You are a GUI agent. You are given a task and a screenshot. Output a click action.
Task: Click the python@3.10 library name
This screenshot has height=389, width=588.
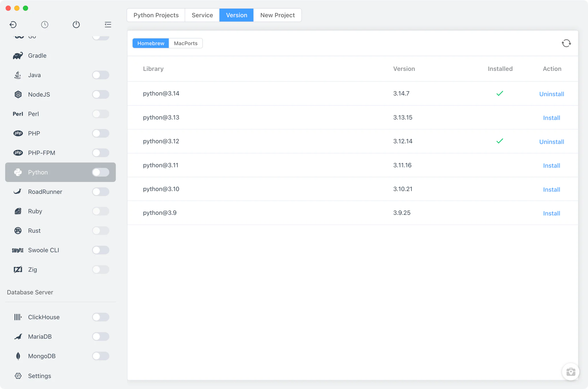[x=161, y=189]
